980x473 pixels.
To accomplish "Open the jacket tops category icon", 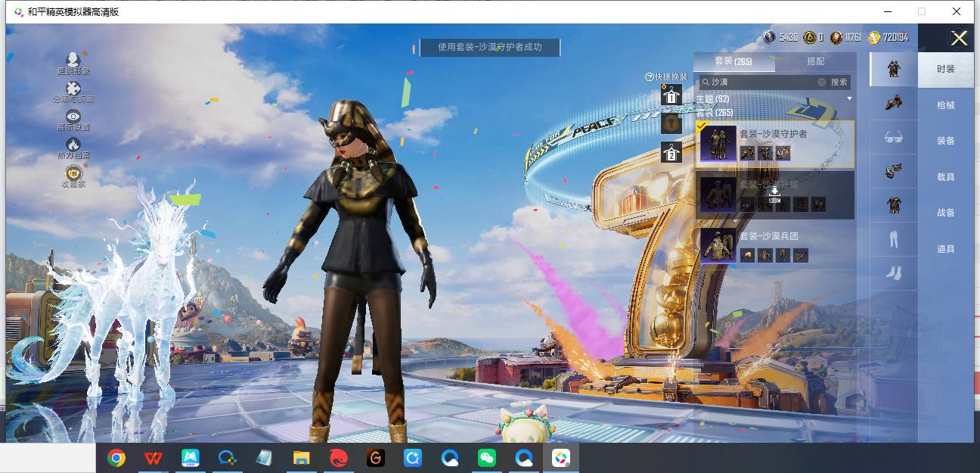I will (x=893, y=205).
